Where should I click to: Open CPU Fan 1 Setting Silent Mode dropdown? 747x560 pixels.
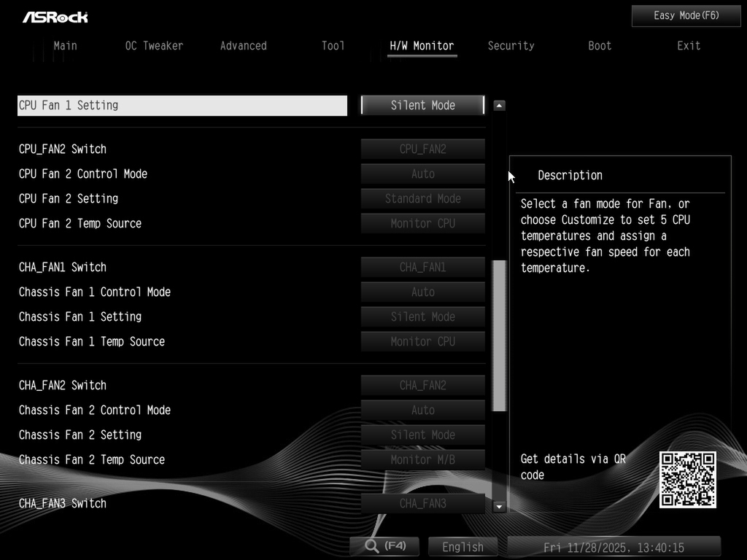click(x=423, y=105)
